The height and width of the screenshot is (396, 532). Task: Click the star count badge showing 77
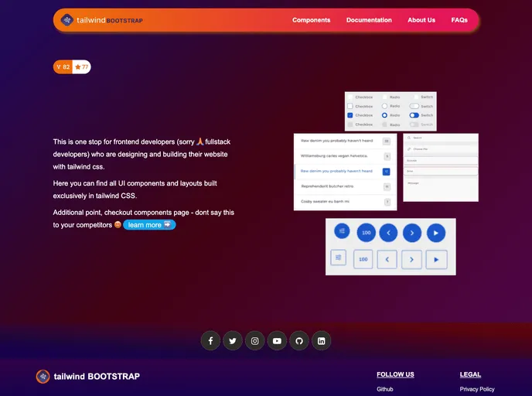point(81,67)
